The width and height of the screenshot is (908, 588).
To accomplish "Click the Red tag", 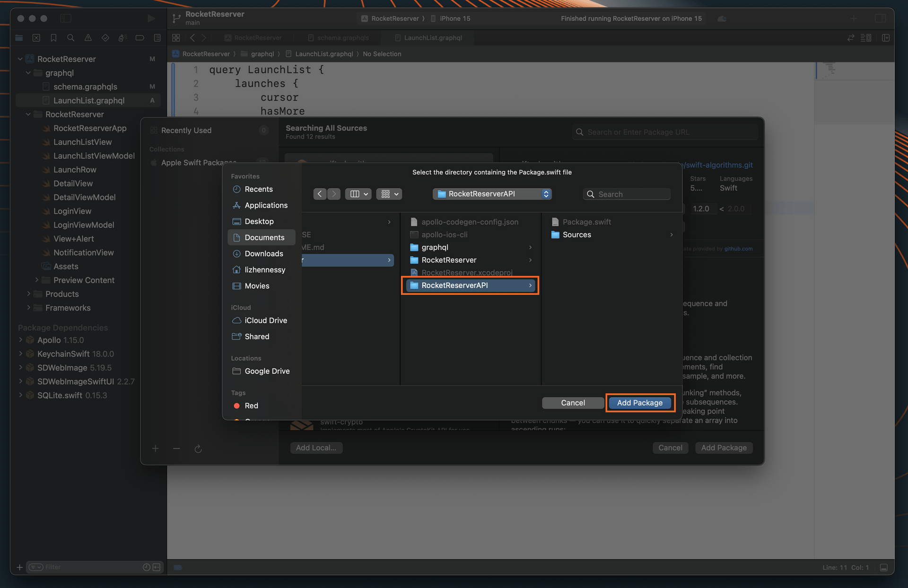I will 251,406.
